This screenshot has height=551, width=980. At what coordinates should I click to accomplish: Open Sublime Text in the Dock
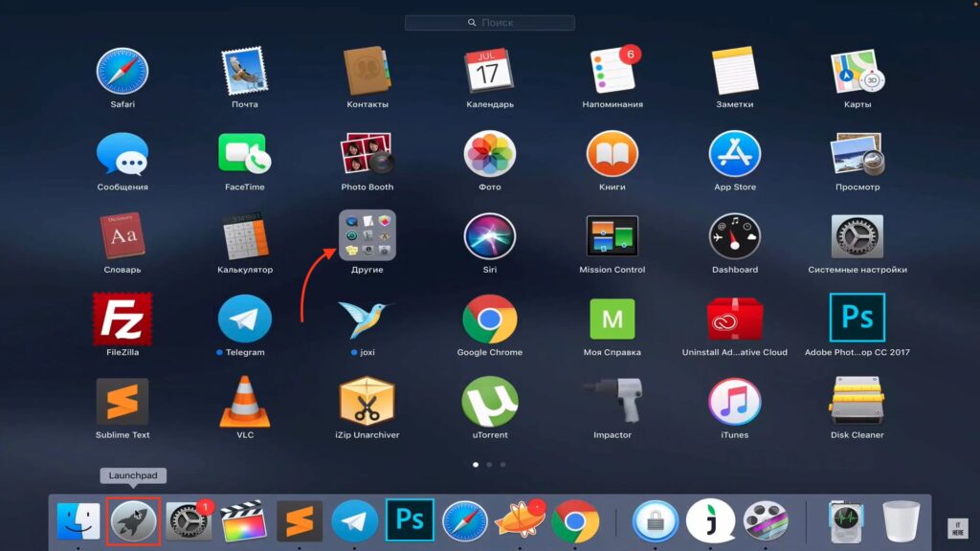[300, 520]
